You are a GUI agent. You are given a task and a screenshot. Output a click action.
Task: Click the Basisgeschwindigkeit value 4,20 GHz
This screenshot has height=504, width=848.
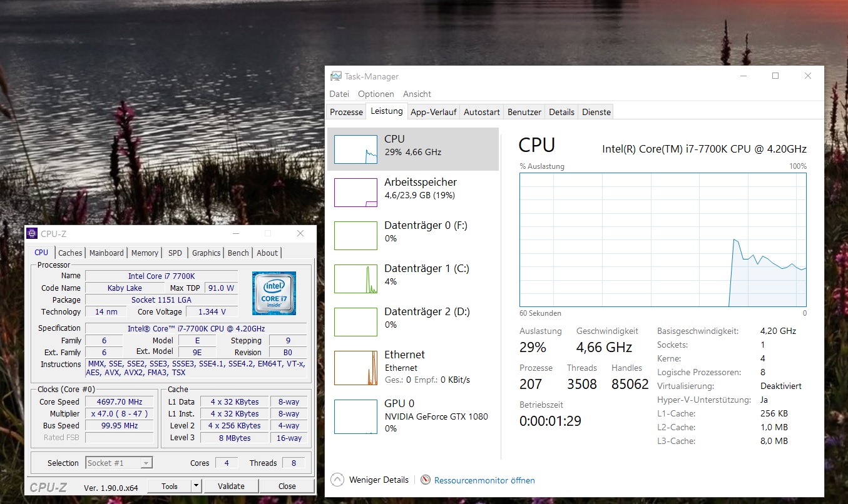pyautogui.click(x=778, y=331)
